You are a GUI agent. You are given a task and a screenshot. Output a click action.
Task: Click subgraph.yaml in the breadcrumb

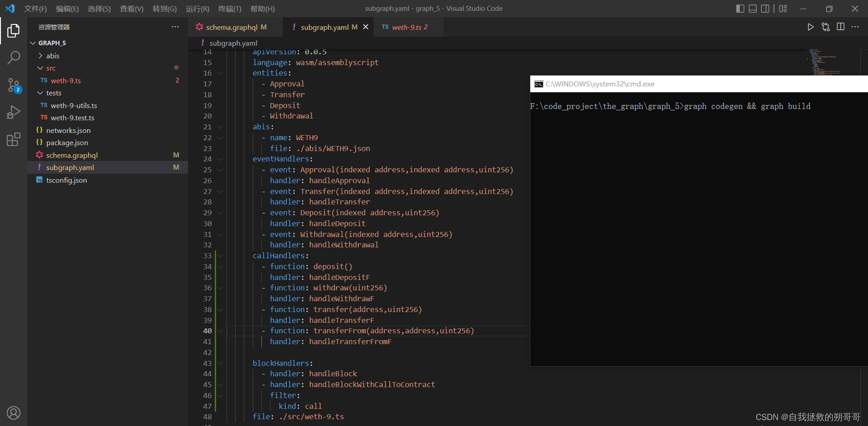coord(233,43)
